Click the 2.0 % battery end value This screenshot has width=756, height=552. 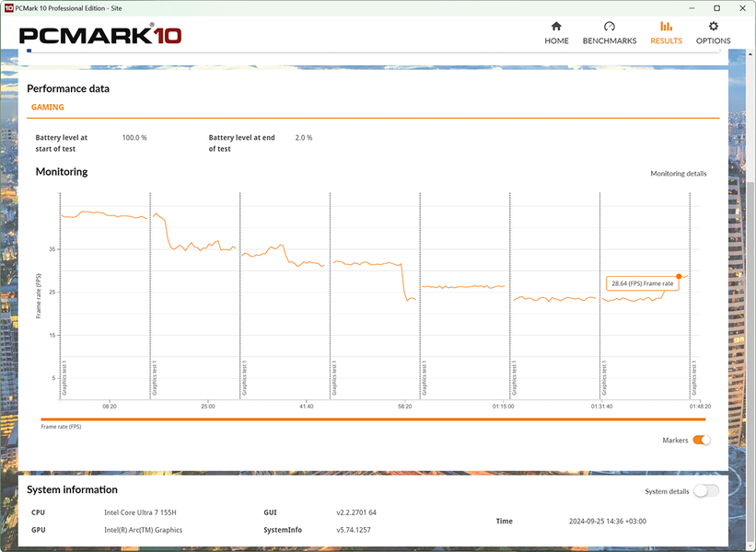click(304, 138)
